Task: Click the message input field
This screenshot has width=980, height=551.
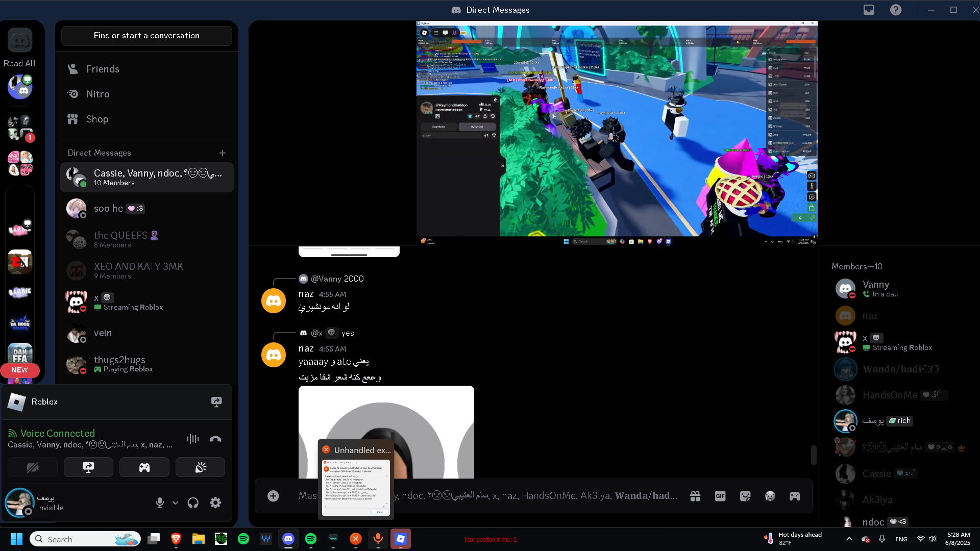Action: pyautogui.click(x=487, y=496)
